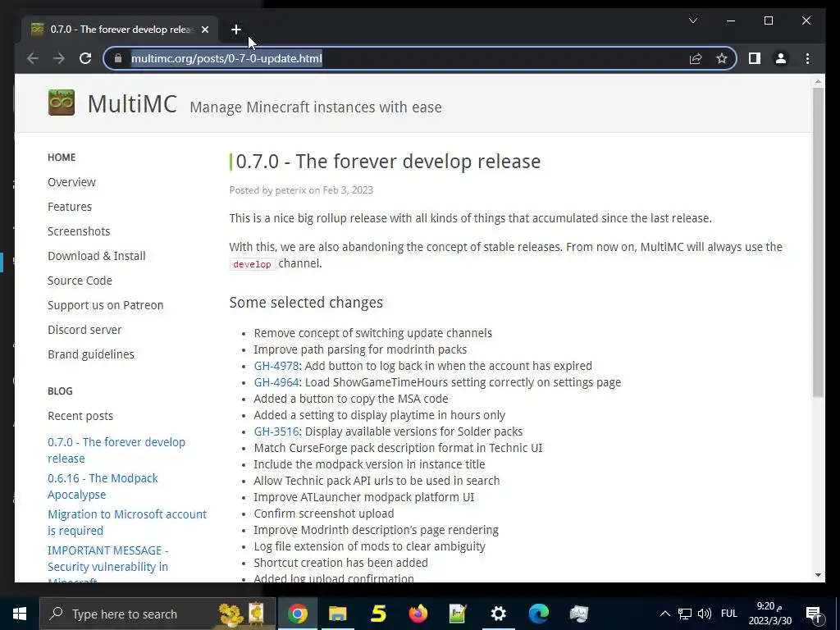Click 'Shortcut creation has been added' item

340,563
